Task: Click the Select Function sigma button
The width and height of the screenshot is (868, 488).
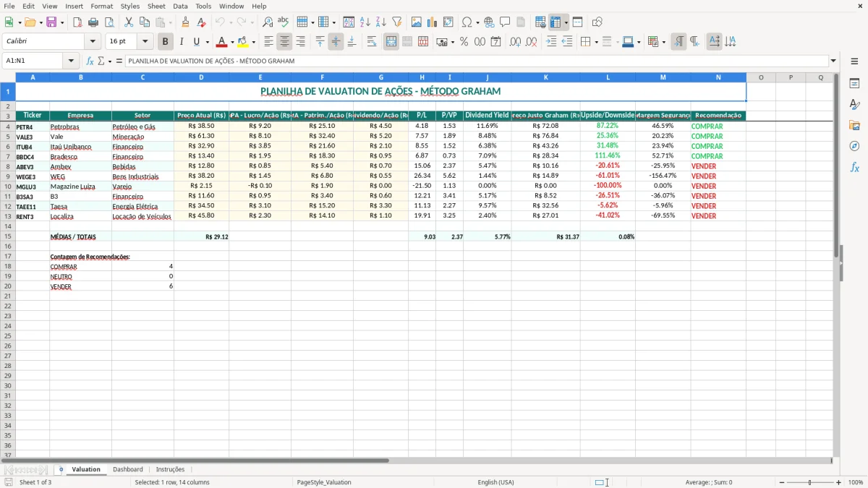Action: click(101, 61)
